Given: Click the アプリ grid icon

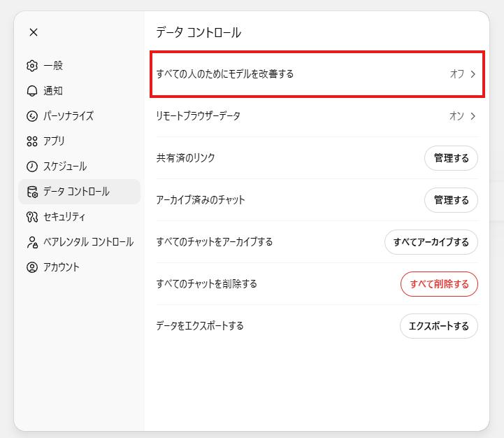Looking at the screenshot, I should 31,141.
